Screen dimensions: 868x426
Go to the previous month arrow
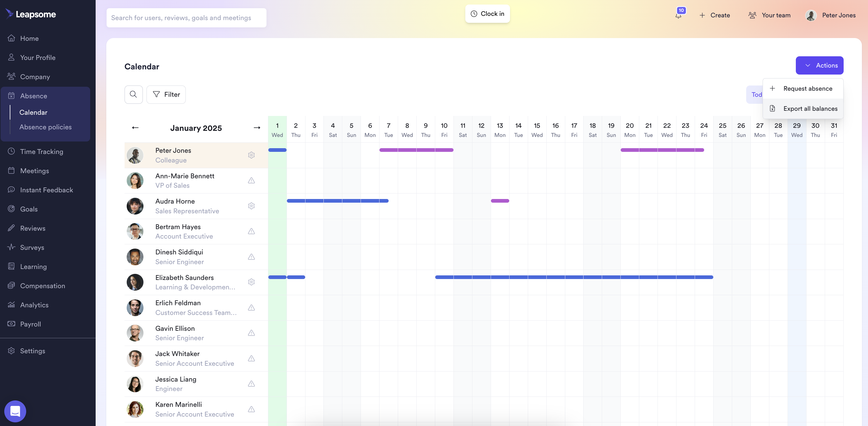(135, 127)
